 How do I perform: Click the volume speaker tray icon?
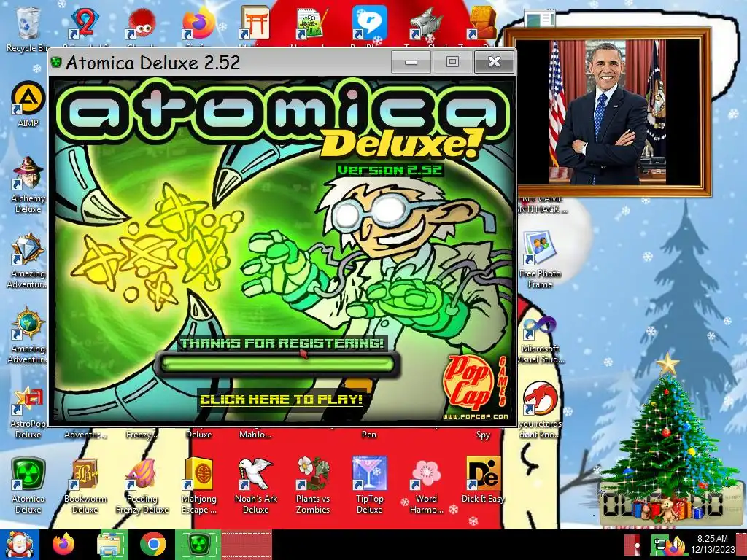point(676,545)
